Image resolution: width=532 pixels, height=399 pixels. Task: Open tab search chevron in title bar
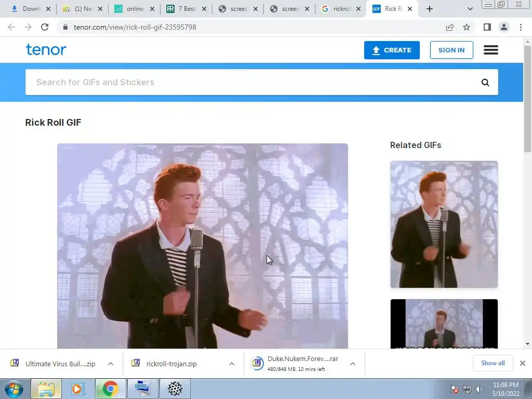(470, 9)
